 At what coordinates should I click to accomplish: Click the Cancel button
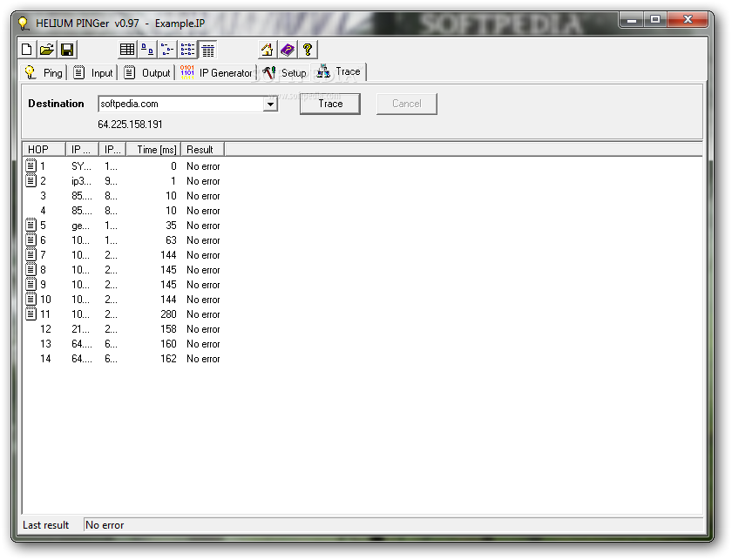point(407,104)
